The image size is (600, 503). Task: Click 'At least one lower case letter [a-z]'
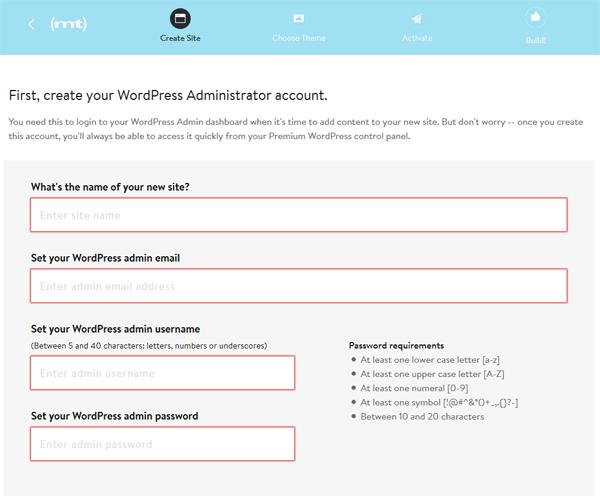point(430,360)
